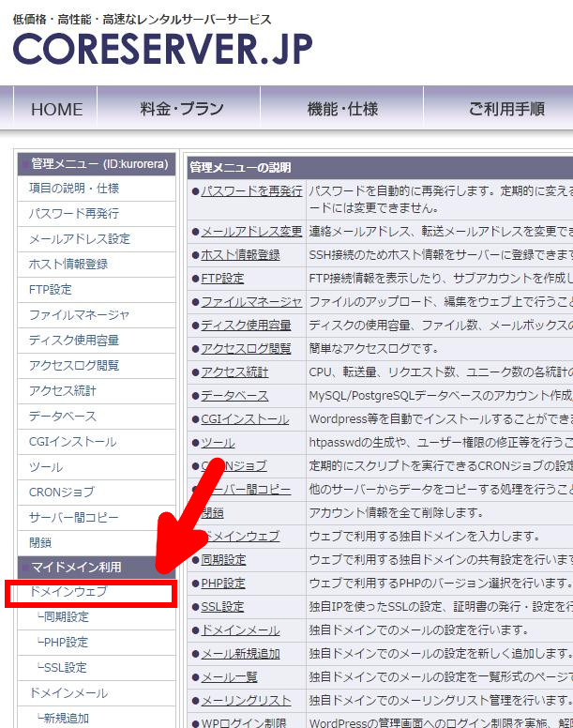Viewport: 573px width, 728px height.
Task: Click マイドメイン利用 section header
Action: point(97,568)
